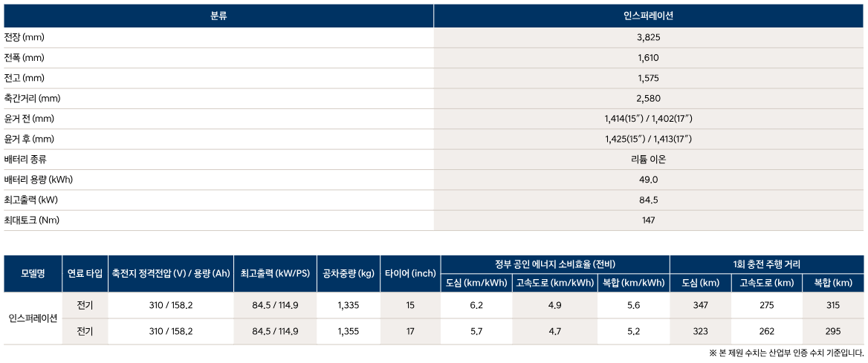Select the 262 highway range cell
868x363 pixels.
766,332
